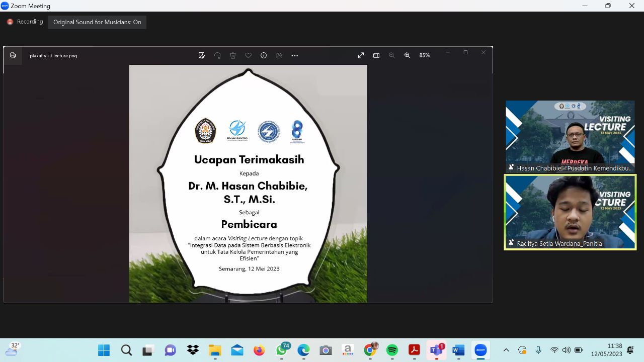
Task: Delete the image with trash icon
Action: coord(233,55)
